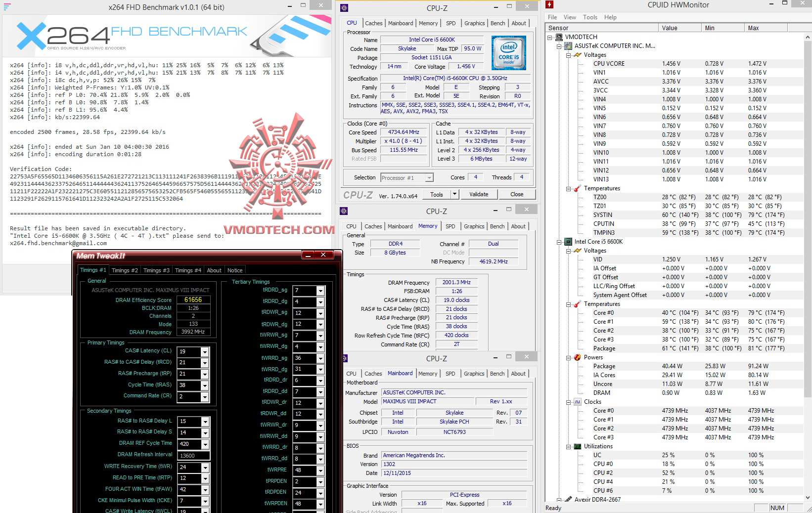The image size is (812, 513).
Task: Click the Close button in CPU-Z
Action: coord(517,194)
